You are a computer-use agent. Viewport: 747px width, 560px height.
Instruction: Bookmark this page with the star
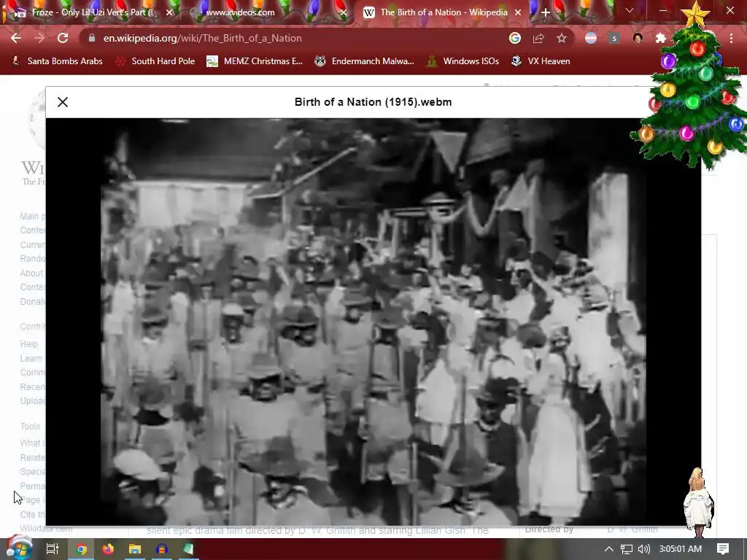[562, 38]
